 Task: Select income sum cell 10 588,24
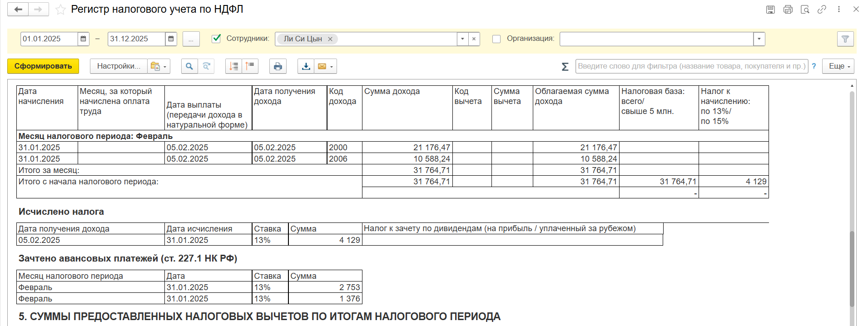click(x=407, y=159)
